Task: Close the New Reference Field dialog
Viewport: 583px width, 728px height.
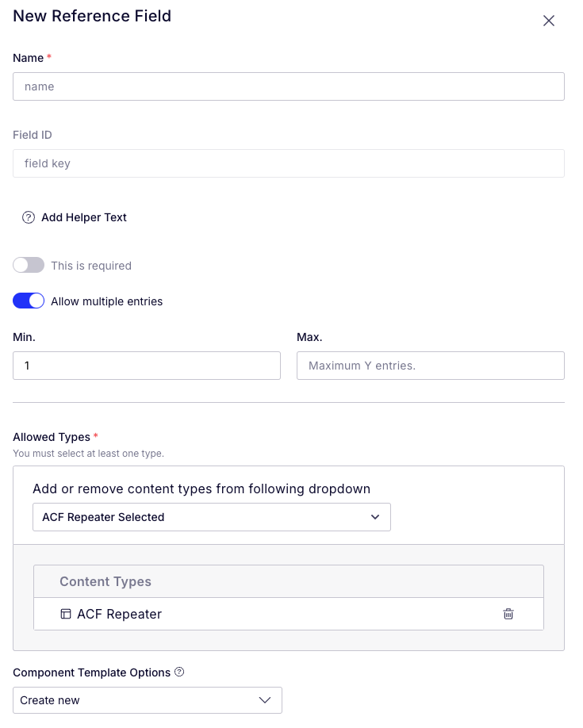Action: (549, 21)
